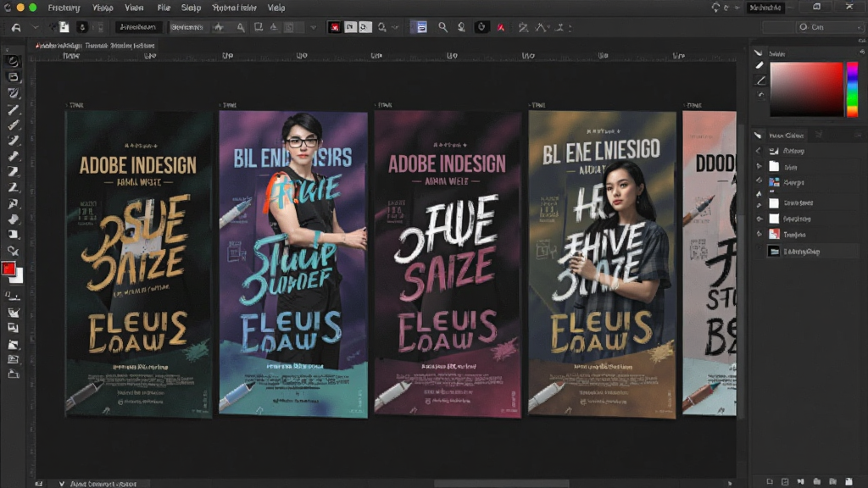Image resolution: width=868 pixels, height=488 pixels.
Task: Select the poster with the woman in plaid
Action: (603, 264)
